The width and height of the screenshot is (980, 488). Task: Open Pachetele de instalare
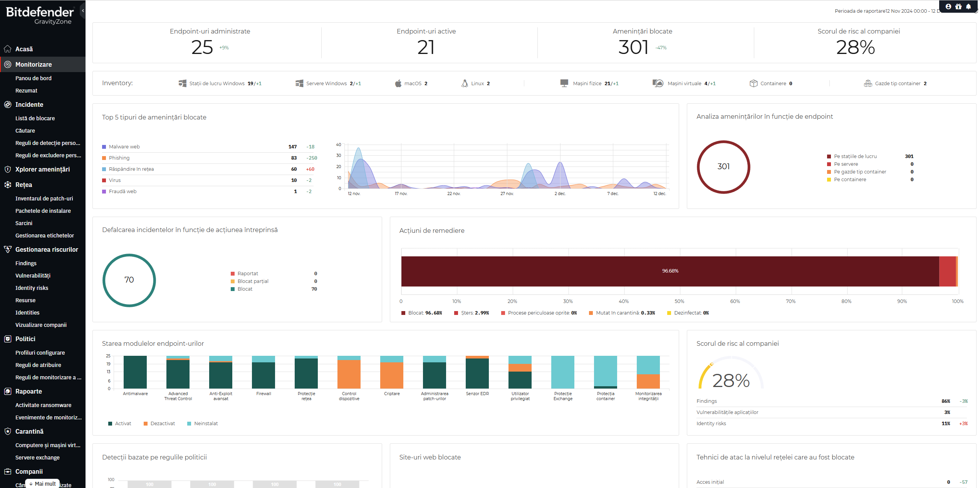coord(43,211)
